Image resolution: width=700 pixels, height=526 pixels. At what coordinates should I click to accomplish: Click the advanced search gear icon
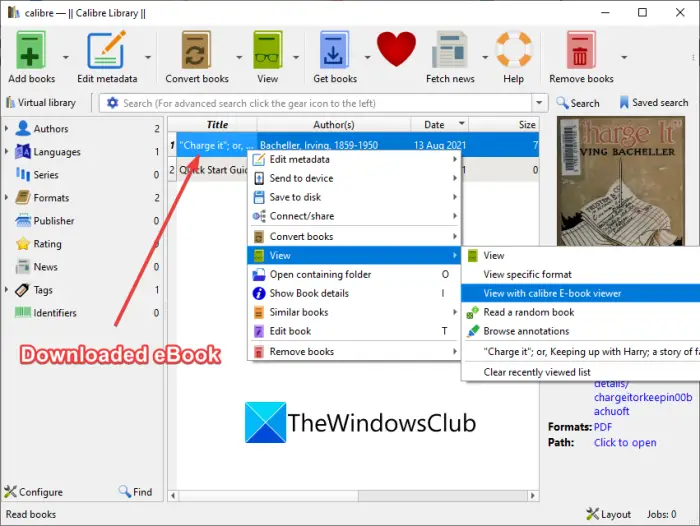pos(112,103)
